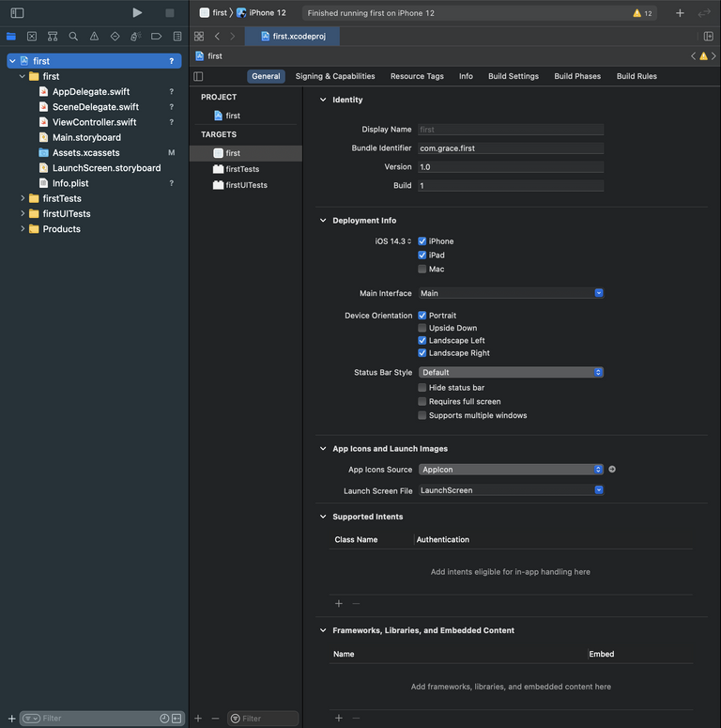Uncheck the iPhone device checkbox
Screen dimensions: 721x728
(422, 241)
